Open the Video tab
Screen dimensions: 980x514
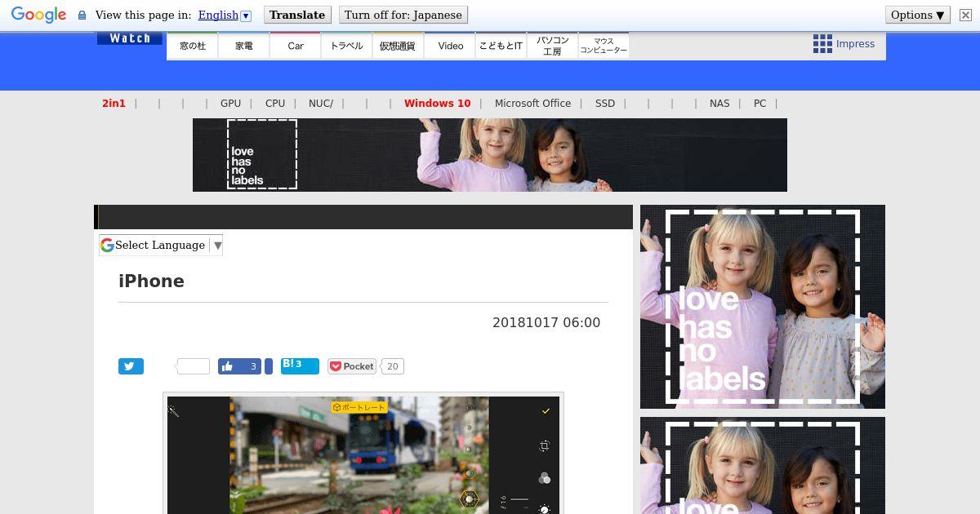(x=450, y=46)
